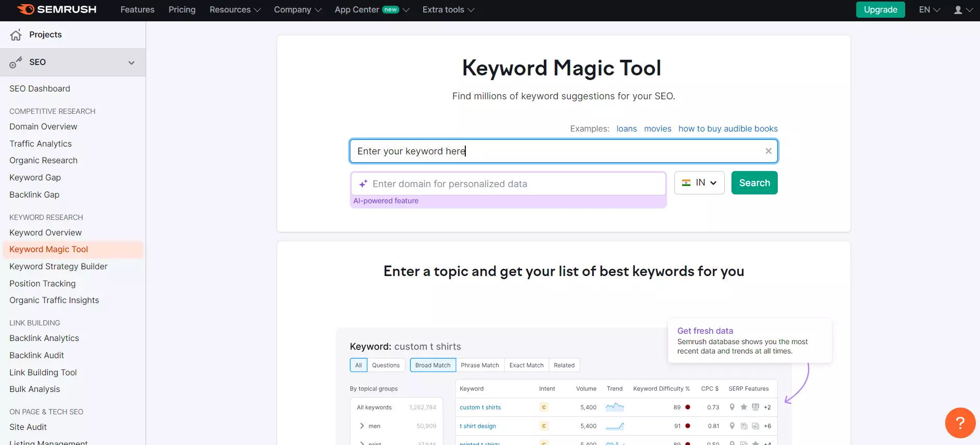The width and height of the screenshot is (980, 445).
Task: Click the India flag icon
Action: (686, 183)
